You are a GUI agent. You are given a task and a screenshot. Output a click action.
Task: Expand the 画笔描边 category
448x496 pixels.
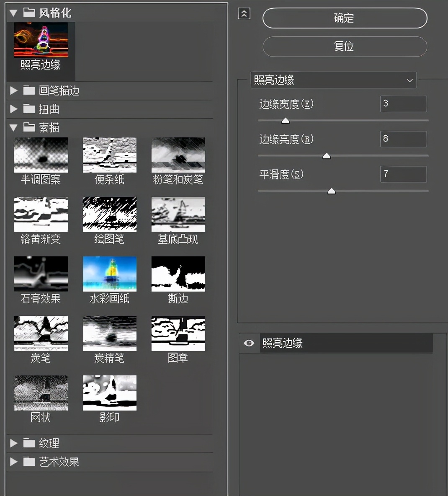pyautogui.click(x=13, y=90)
